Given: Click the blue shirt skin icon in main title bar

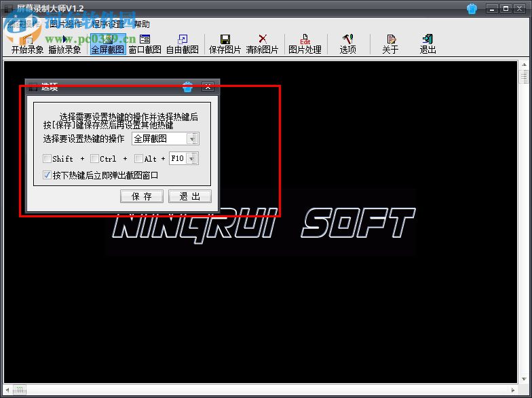Looking at the screenshot, I should tap(472, 8).
